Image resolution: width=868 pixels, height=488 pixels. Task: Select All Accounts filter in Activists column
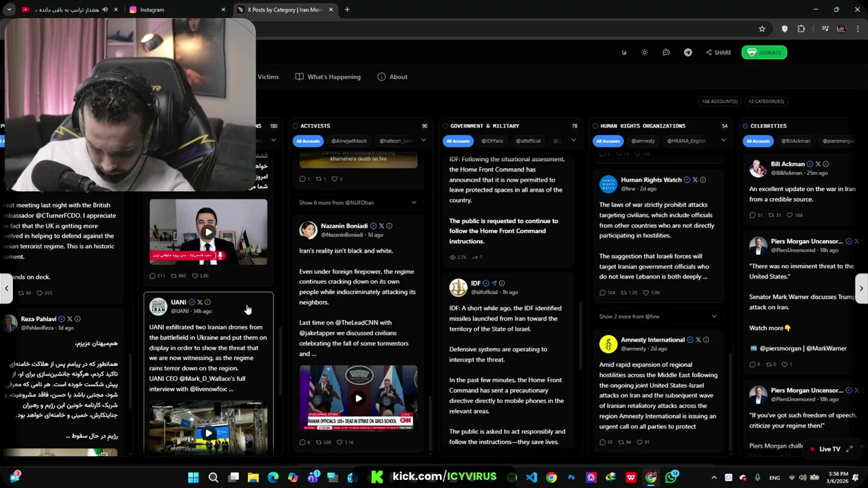coord(308,141)
